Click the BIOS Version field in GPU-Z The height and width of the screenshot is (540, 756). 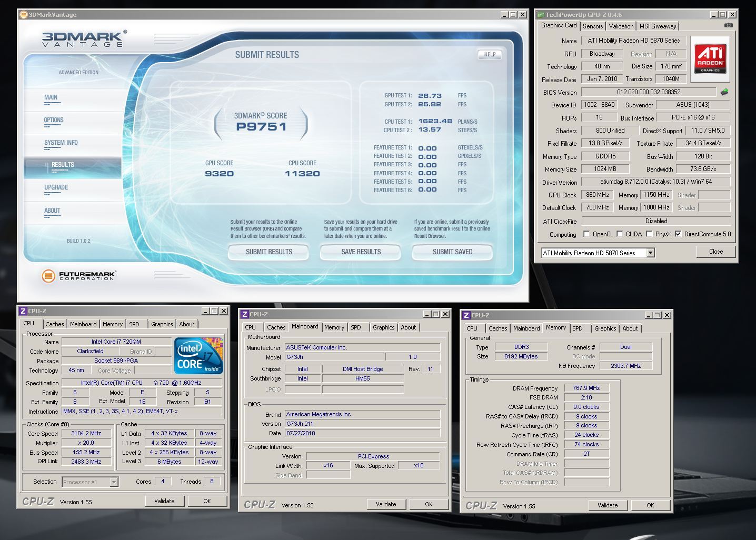649,92
